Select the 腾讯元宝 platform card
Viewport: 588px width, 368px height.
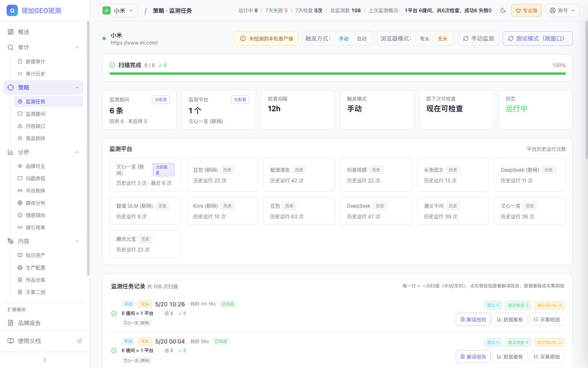(x=145, y=244)
